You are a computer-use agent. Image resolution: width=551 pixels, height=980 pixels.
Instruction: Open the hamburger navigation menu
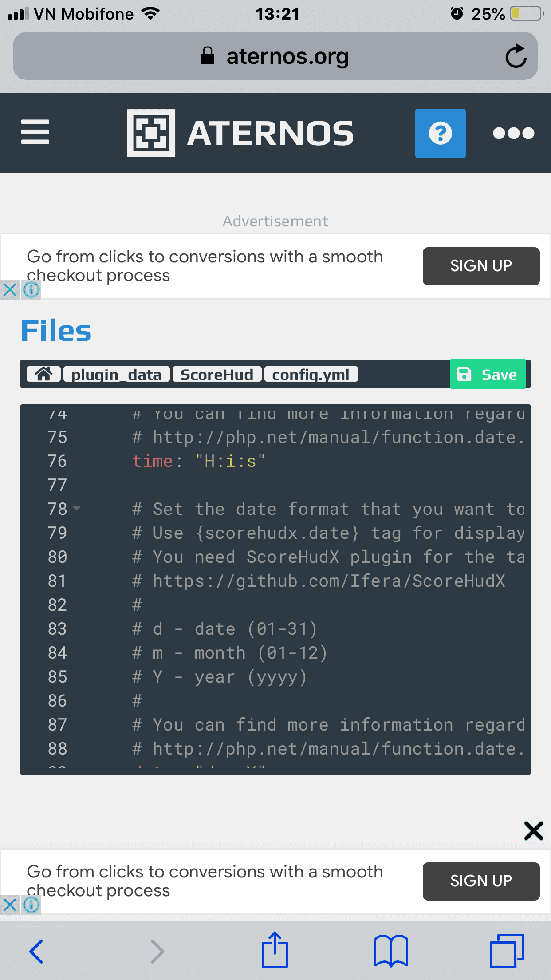click(x=35, y=132)
